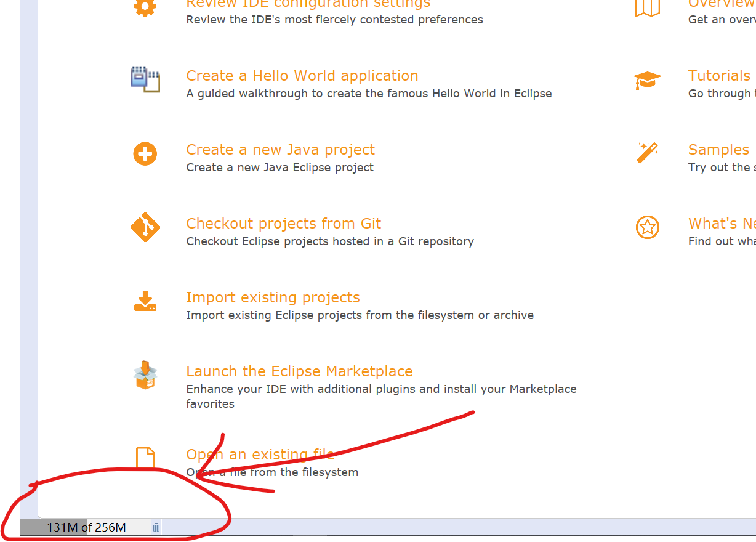Click the plus icon for new Java project

click(x=145, y=153)
